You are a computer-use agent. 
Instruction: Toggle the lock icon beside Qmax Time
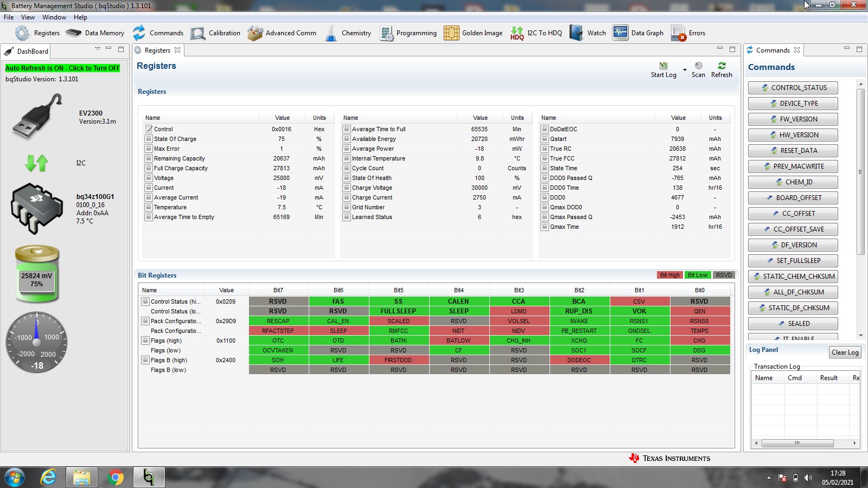coord(545,227)
